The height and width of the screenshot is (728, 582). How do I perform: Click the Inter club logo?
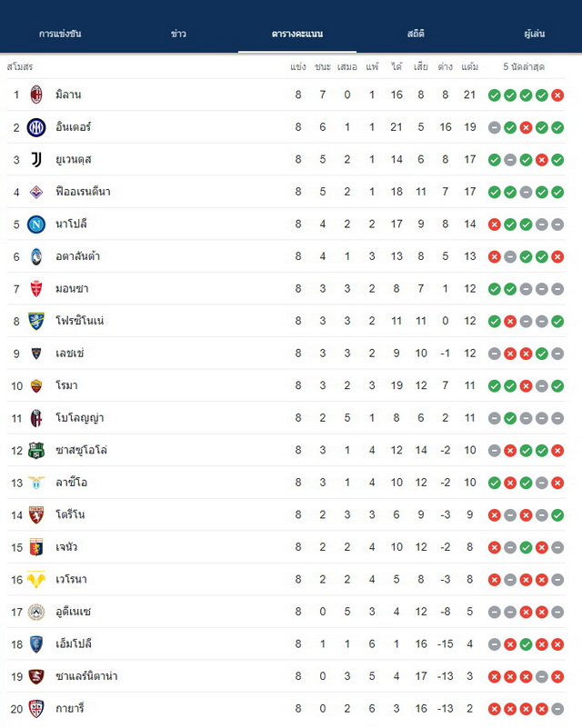(36, 127)
